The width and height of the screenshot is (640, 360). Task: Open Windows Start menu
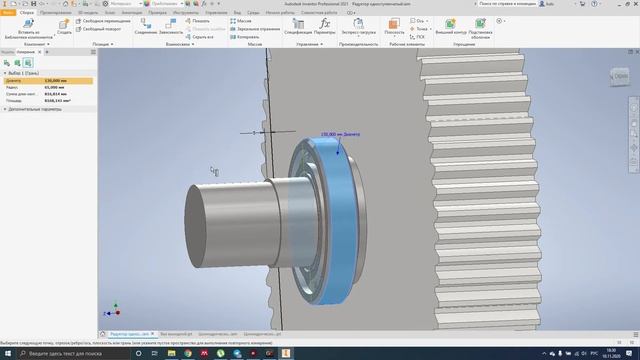coord(8,353)
